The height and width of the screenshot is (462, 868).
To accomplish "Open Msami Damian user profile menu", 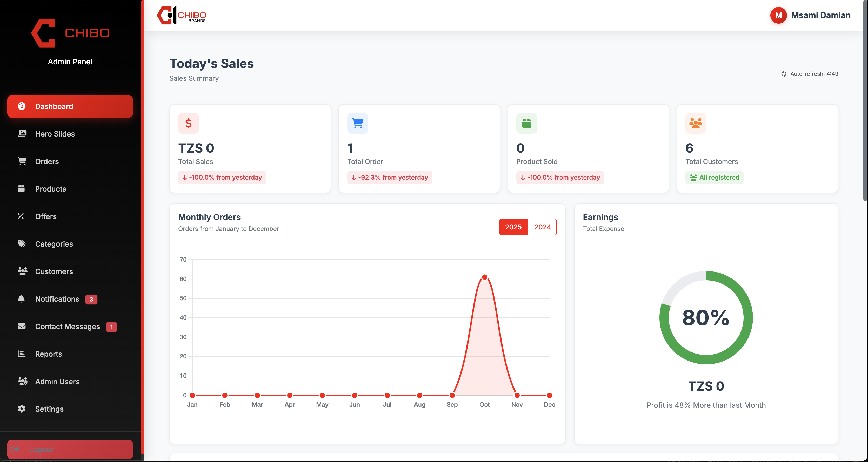I will tap(820, 15).
